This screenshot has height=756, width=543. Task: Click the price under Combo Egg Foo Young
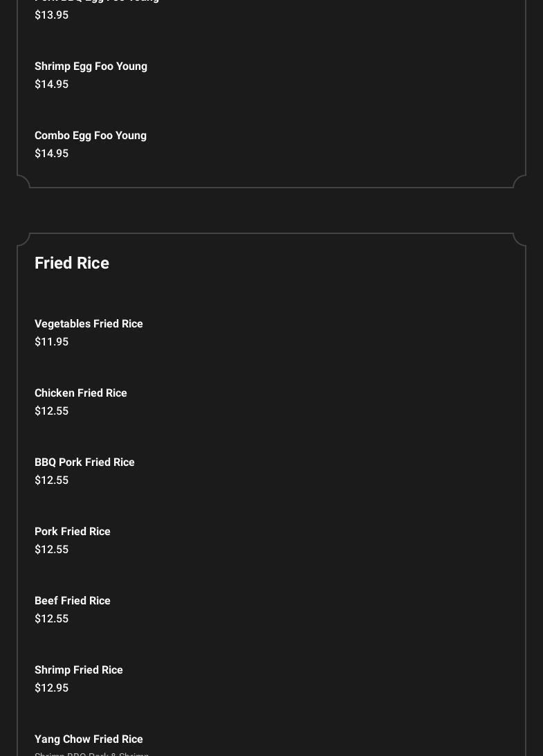coord(51,154)
